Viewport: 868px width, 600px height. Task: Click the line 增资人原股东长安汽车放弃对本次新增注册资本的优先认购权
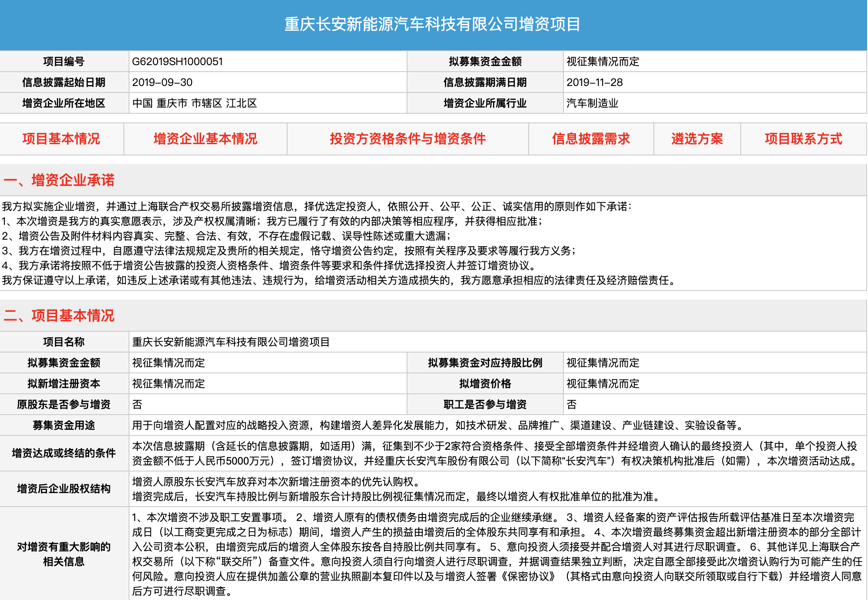(276, 482)
